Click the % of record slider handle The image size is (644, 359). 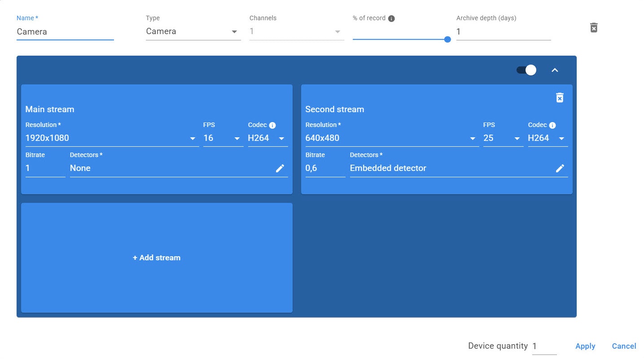click(x=447, y=39)
